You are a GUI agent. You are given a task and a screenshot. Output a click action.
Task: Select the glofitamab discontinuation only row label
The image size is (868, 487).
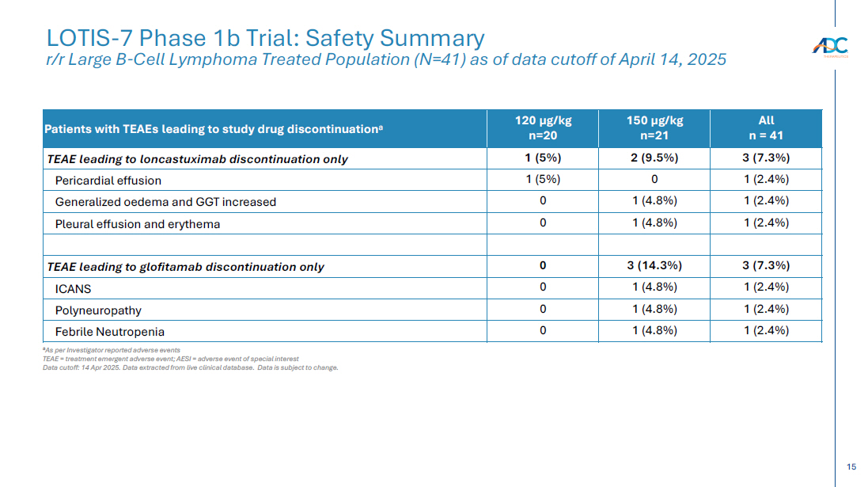click(186, 267)
